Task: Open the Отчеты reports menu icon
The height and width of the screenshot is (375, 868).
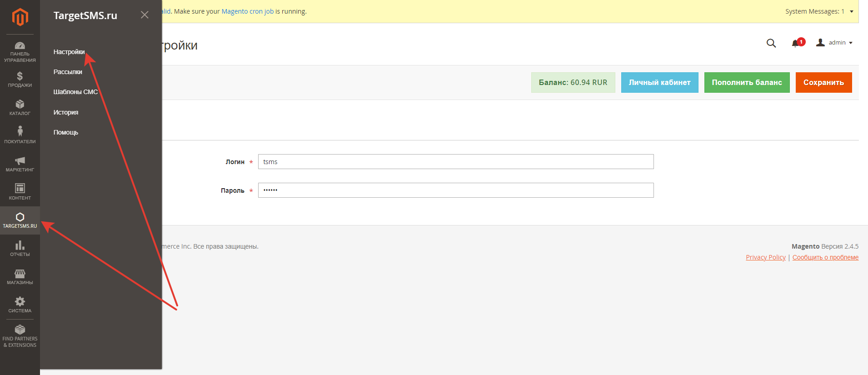Action: tap(20, 249)
